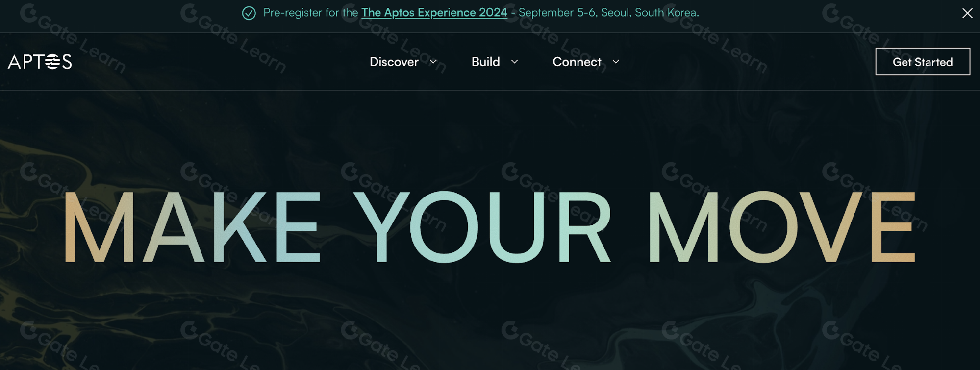Click the word MAKE in the hero heading

click(x=192, y=227)
